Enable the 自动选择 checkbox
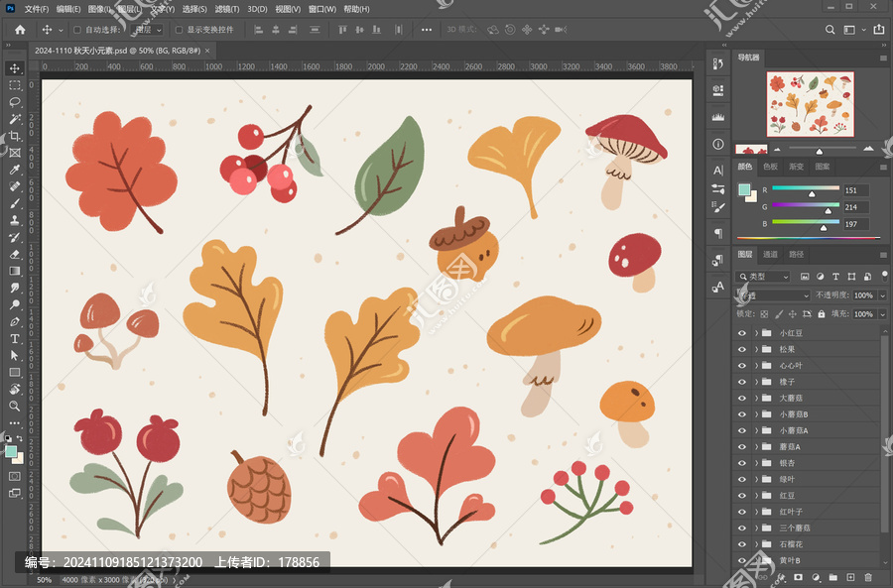The width and height of the screenshot is (893, 588). (77, 30)
